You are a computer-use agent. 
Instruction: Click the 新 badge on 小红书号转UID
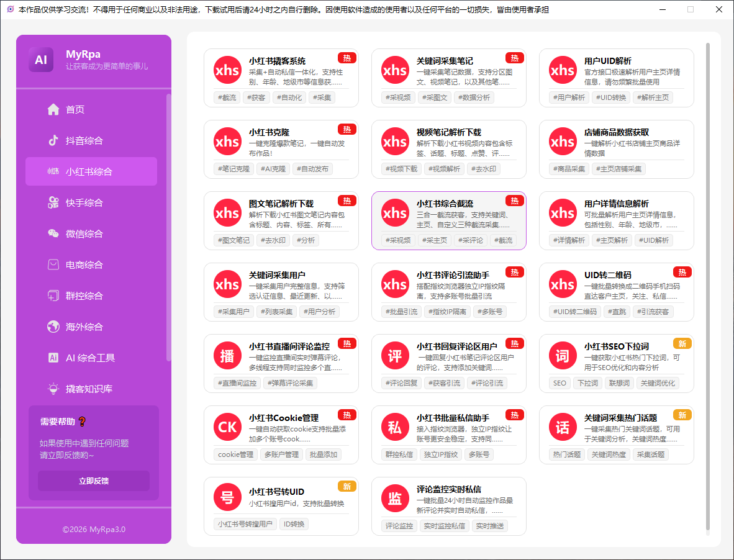click(x=347, y=487)
